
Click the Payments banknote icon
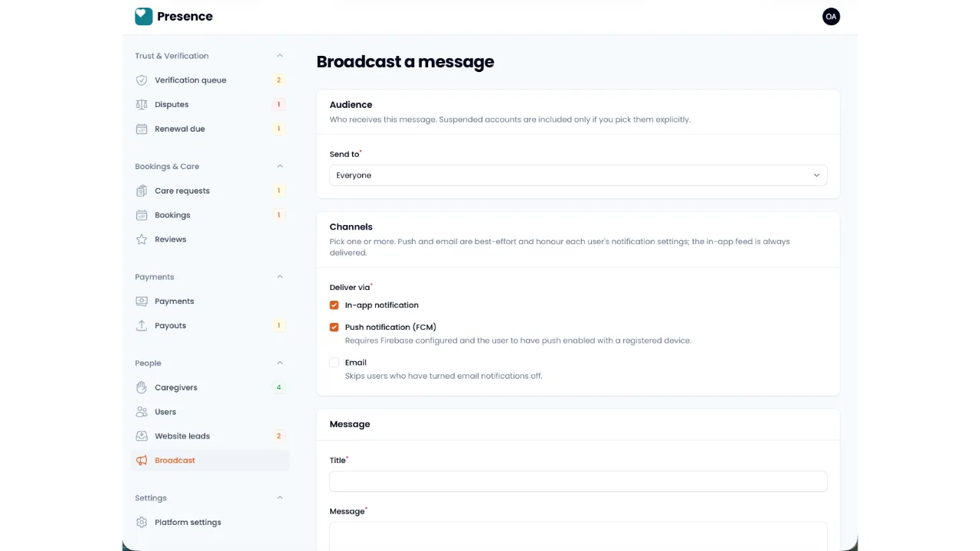[142, 302]
